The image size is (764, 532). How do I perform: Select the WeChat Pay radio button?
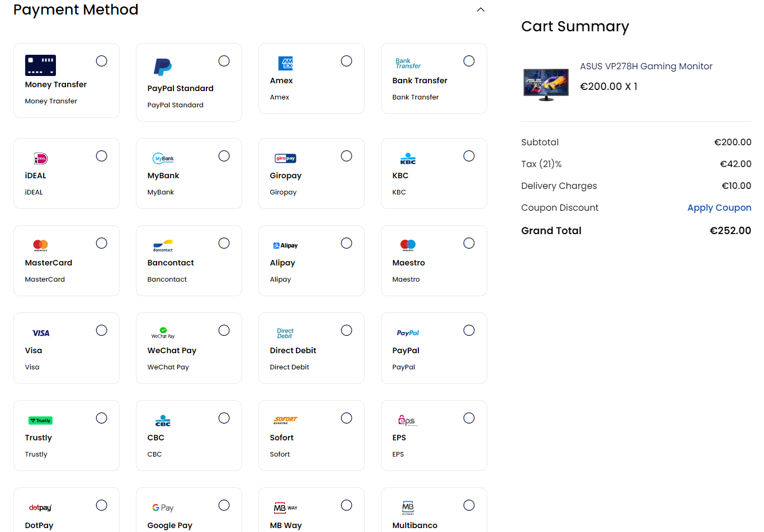pyautogui.click(x=224, y=330)
